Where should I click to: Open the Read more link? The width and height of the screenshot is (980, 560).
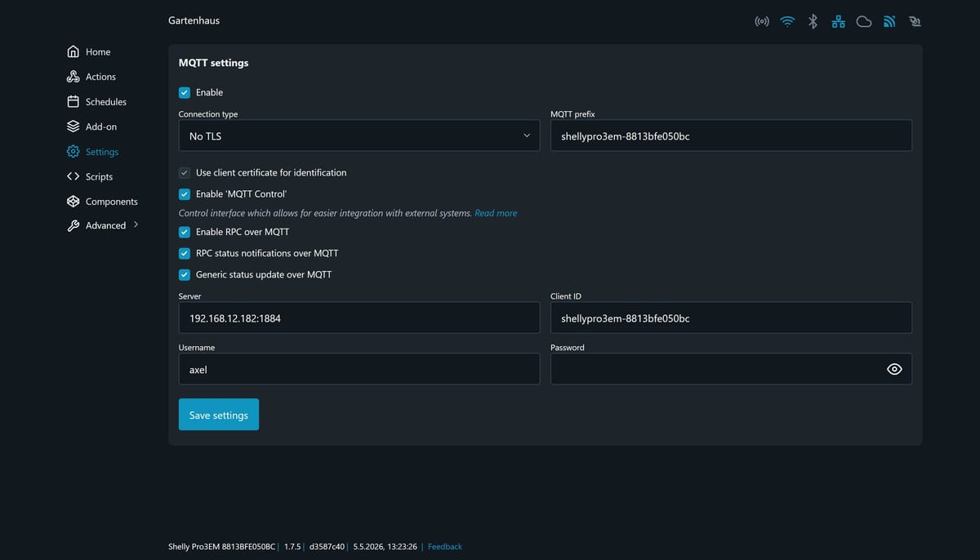[x=496, y=213]
